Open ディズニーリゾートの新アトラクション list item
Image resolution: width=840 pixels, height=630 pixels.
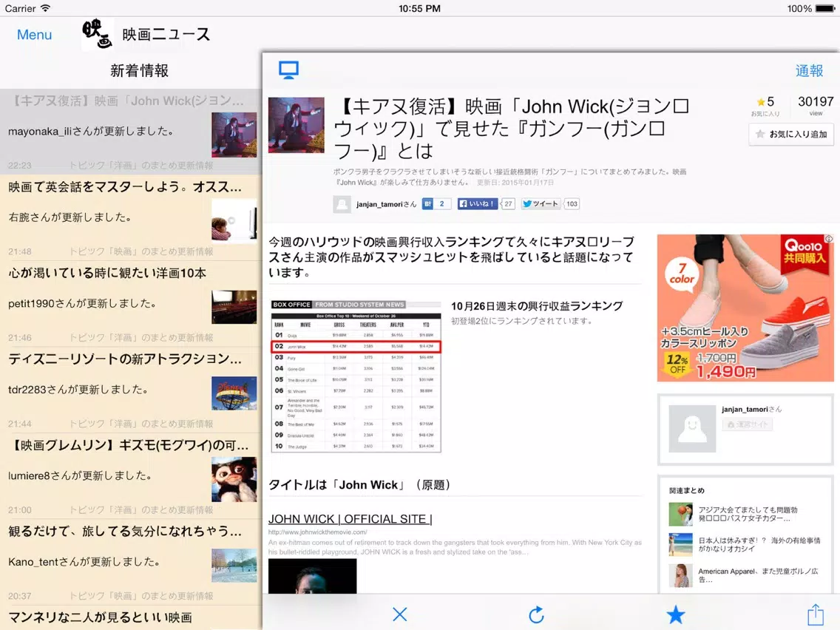pyautogui.click(x=132, y=390)
